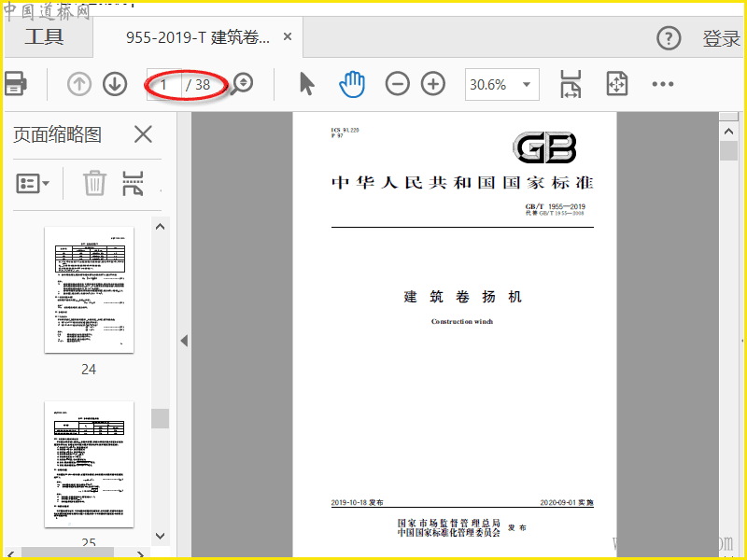Collapse the left navigation pane arrow
747x560 pixels.
184,341
